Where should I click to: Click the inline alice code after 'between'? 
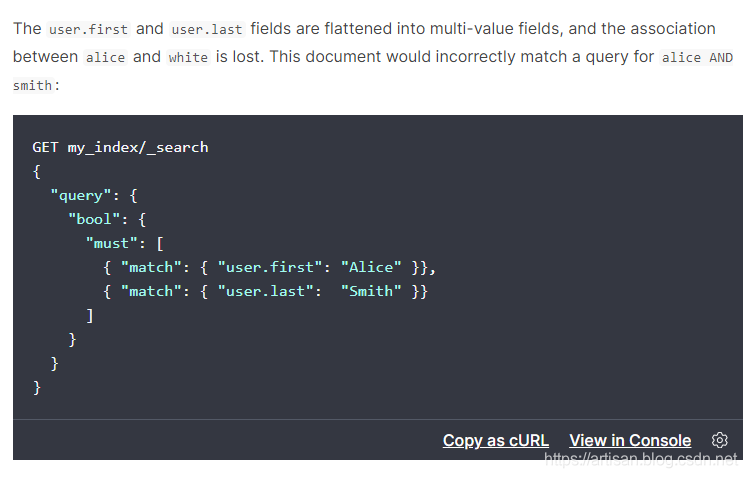pyautogui.click(x=105, y=57)
